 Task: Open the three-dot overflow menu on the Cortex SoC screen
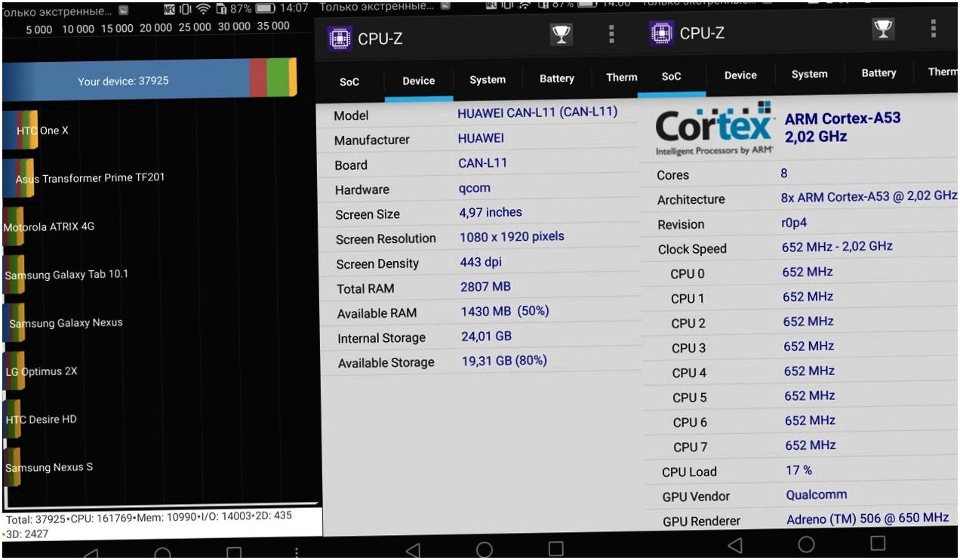[x=934, y=29]
